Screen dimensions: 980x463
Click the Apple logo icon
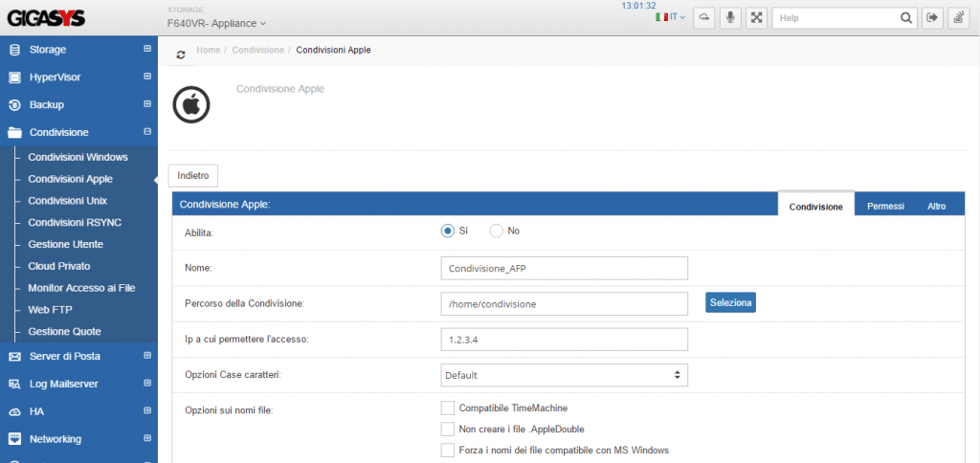coord(190,104)
